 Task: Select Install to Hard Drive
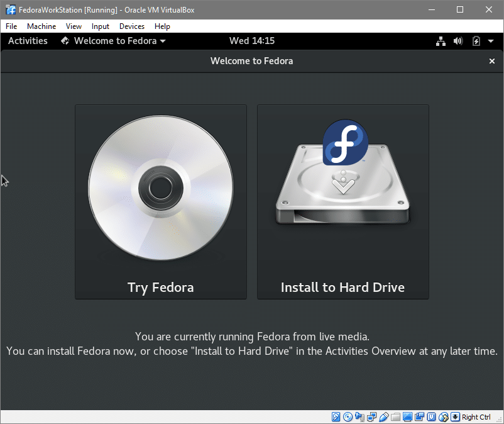(x=342, y=201)
